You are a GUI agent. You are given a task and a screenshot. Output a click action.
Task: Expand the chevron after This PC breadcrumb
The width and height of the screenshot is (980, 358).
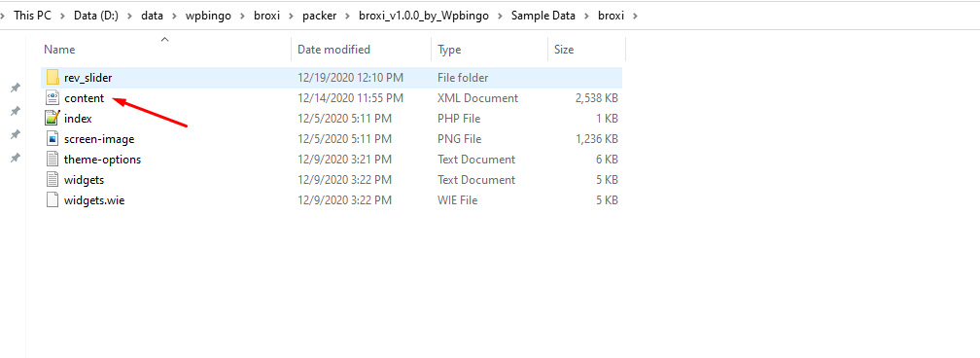[x=62, y=16]
